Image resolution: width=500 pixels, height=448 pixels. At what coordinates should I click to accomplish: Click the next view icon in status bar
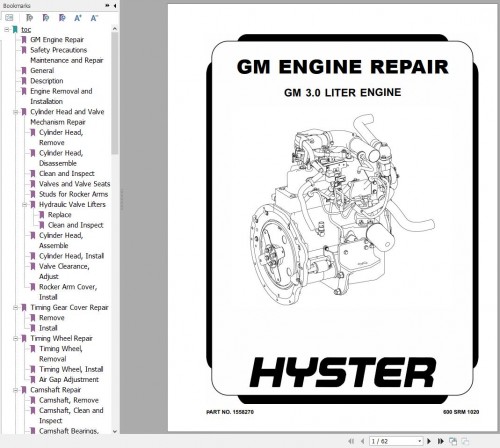tap(465, 441)
